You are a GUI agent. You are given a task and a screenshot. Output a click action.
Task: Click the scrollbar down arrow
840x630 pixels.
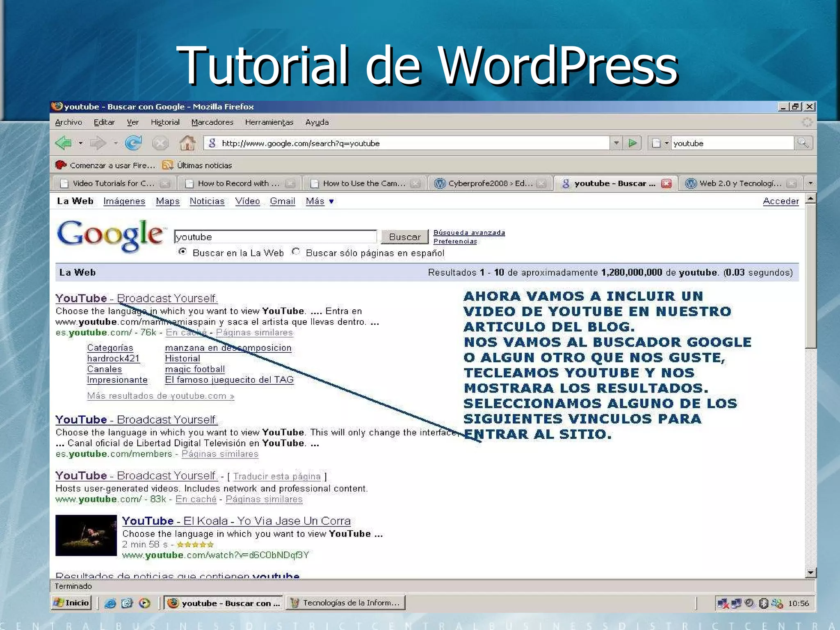coord(810,572)
